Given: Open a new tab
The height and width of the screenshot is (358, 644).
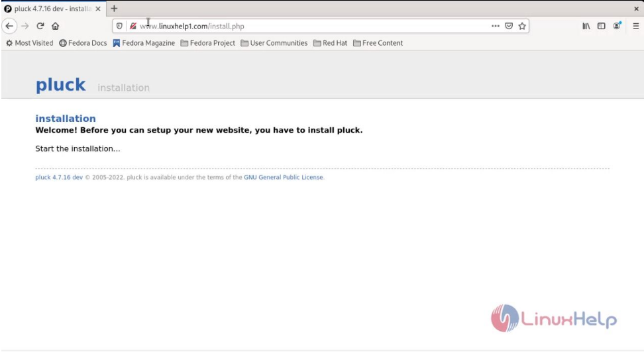Looking at the screenshot, I should (114, 8).
